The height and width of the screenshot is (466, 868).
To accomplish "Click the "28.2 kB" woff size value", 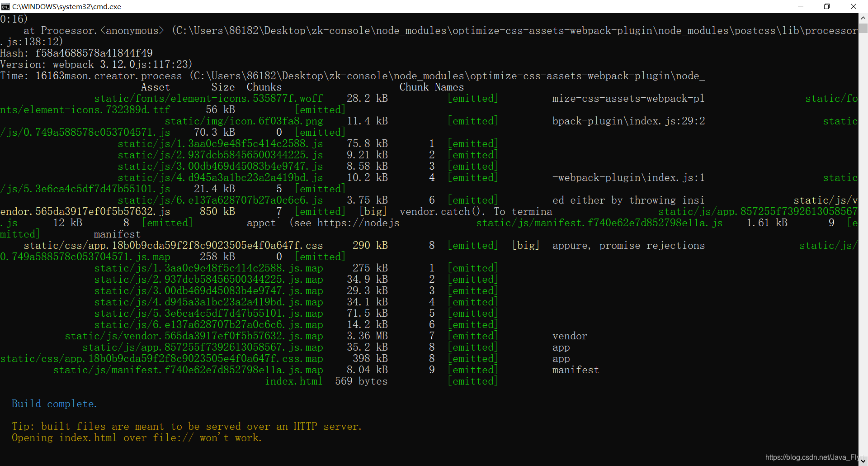I will tap(368, 98).
